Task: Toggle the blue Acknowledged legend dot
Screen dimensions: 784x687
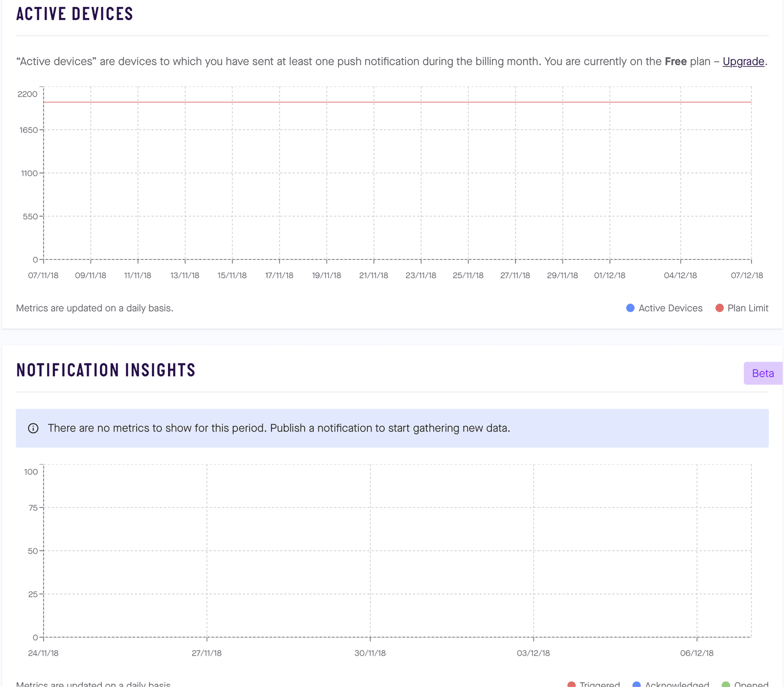Action: coord(637,684)
